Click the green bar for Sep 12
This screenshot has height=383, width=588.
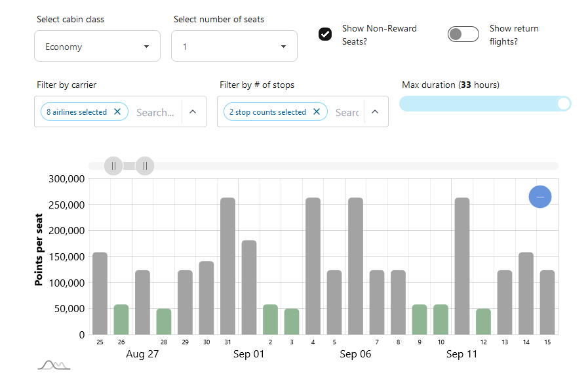[x=483, y=321]
